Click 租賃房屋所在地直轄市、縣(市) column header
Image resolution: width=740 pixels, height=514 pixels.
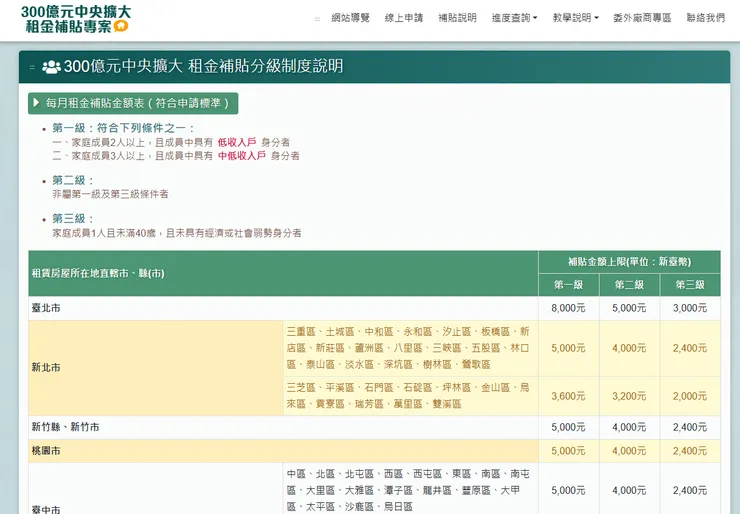coord(283,273)
